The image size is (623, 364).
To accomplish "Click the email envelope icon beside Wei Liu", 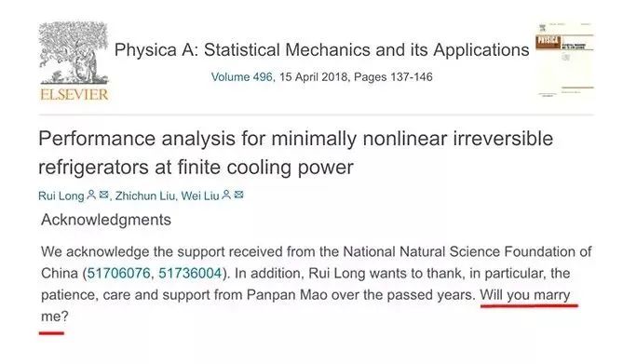I will point(238,195).
